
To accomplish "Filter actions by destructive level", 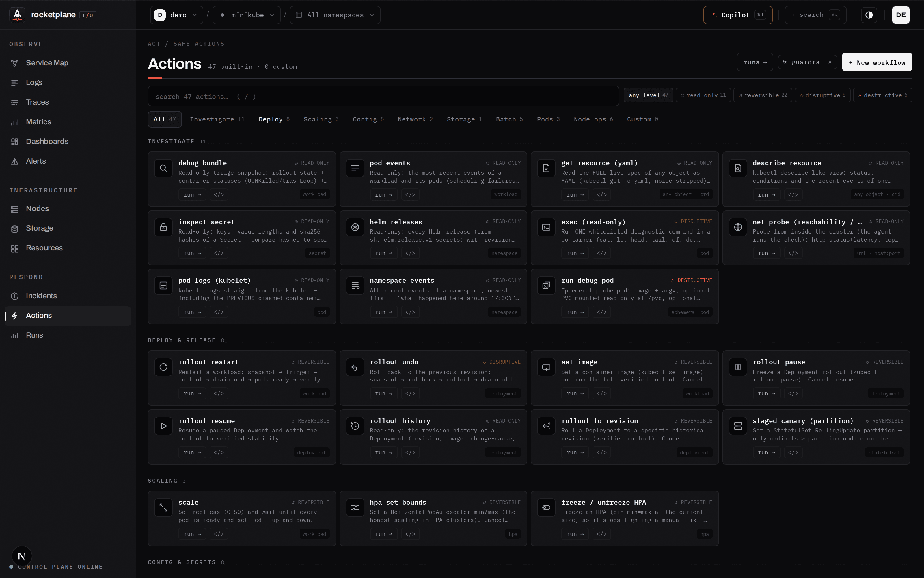I will tap(882, 95).
